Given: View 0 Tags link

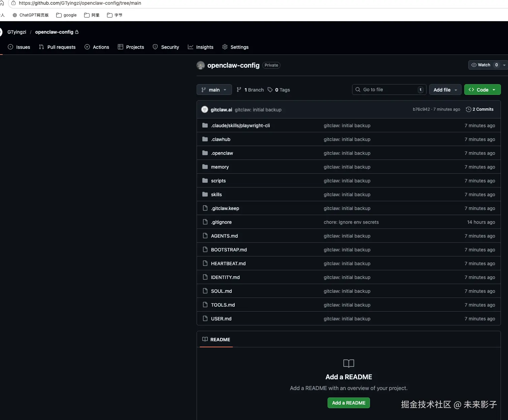Looking at the screenshot, I should (x=279, y=90).
